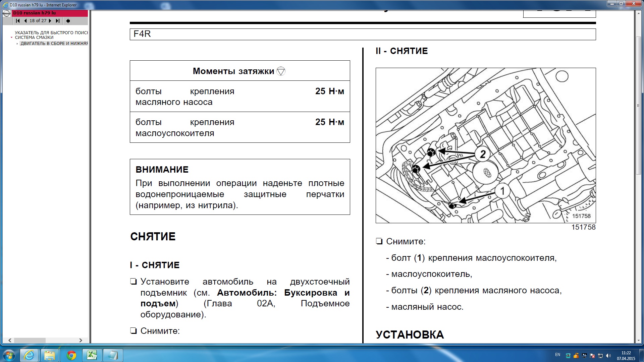The width and height of the screenshot is (644, 362).
Task: Click checkbox bullet beside right column 'Снимите:'
Action: [379, 241]
